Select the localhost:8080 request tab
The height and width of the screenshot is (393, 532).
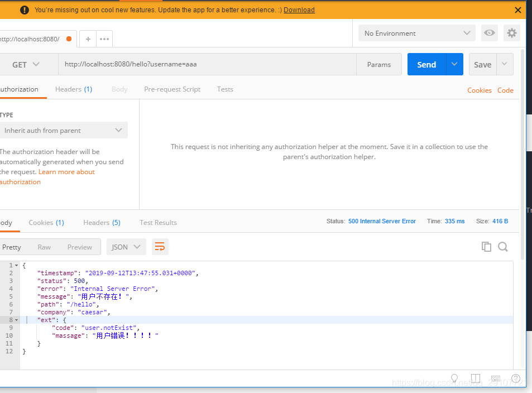point(37,39)
